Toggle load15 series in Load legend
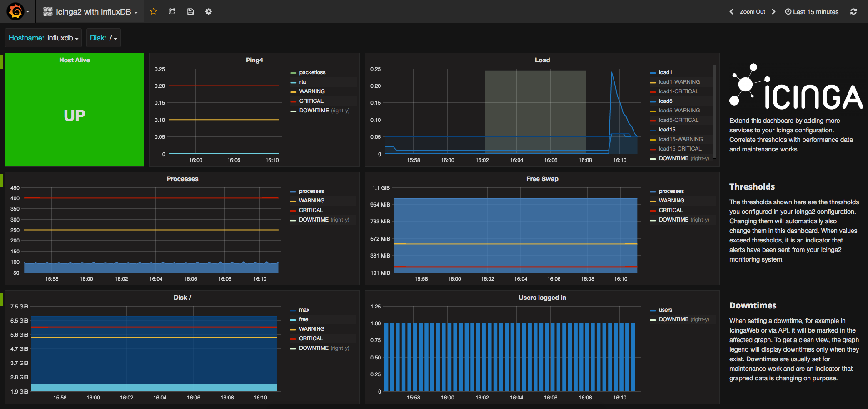868x409 pixels. (667, 130)
